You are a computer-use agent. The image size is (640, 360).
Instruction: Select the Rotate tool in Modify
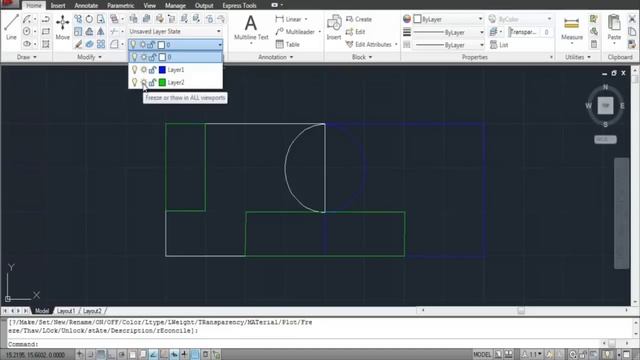pyautogui.click(x=89, y=19)
